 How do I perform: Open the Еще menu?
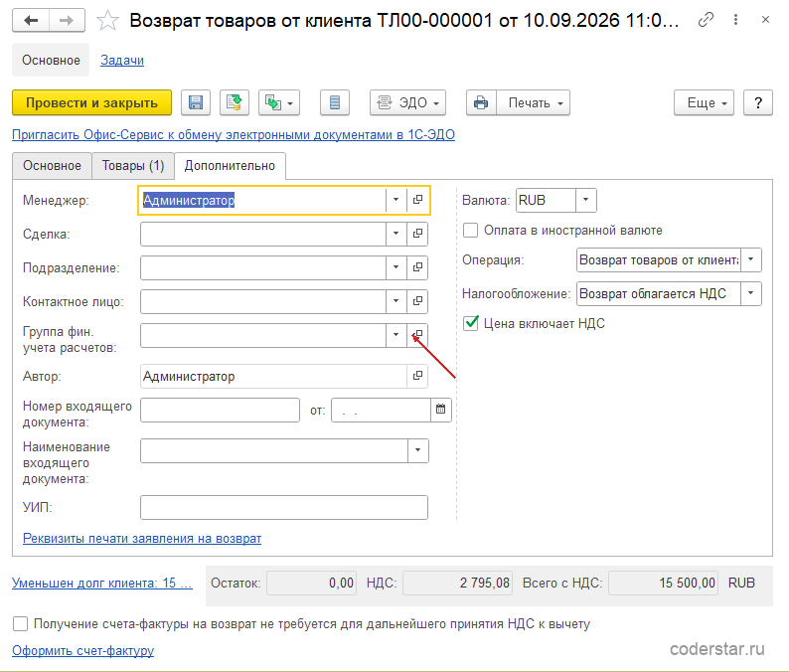(704, 102)
